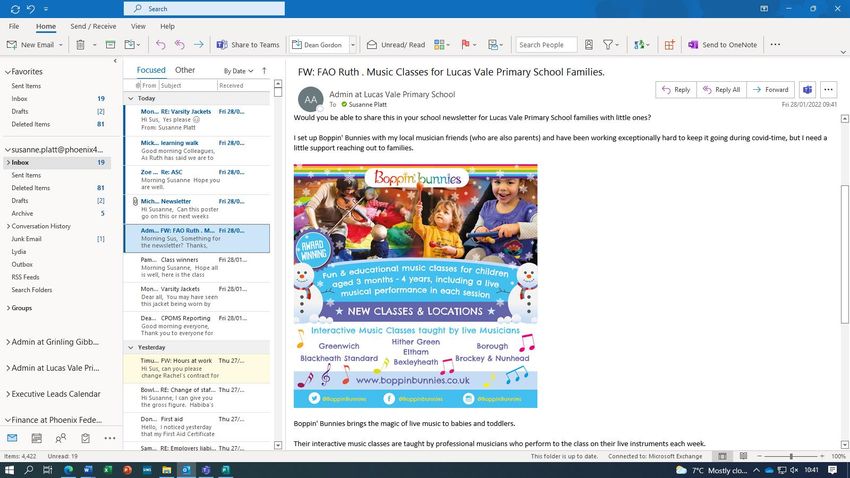Archive the selected message from ribbon

pos(110,45)
